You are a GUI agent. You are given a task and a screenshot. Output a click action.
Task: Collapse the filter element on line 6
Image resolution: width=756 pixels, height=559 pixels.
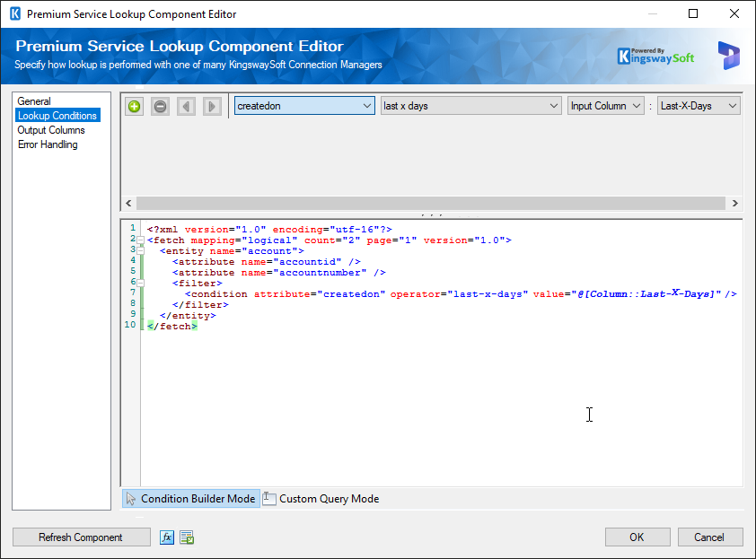(140, 283)
